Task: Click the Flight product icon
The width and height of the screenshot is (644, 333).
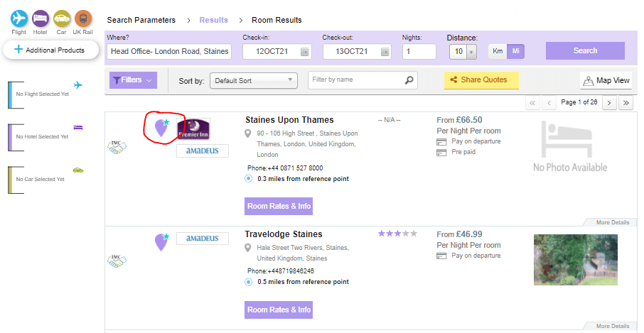Action: tap(19, 19)
